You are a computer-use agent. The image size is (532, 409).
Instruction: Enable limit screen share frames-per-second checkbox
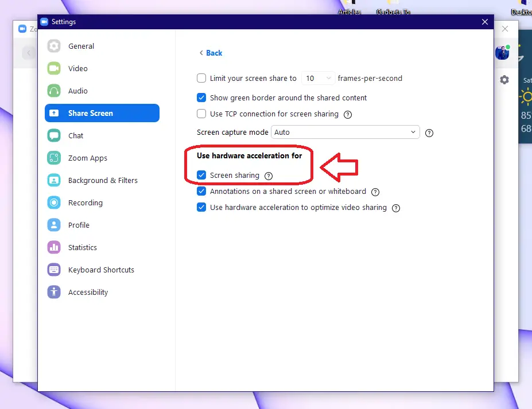(x=201, y=79)
